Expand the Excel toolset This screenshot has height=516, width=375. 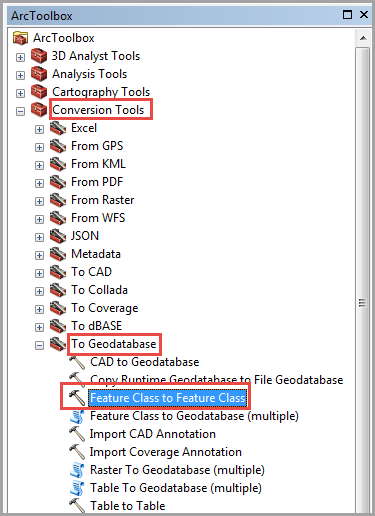pos(39,129)
